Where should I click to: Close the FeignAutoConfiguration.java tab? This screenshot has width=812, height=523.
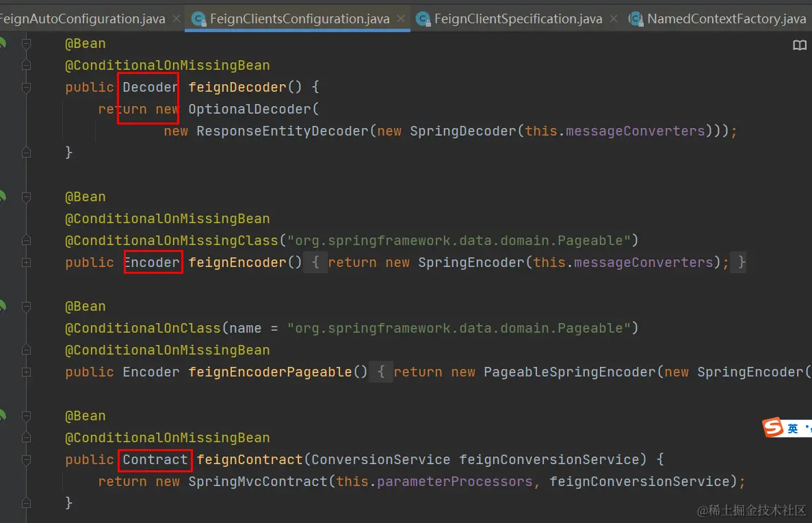176,18
